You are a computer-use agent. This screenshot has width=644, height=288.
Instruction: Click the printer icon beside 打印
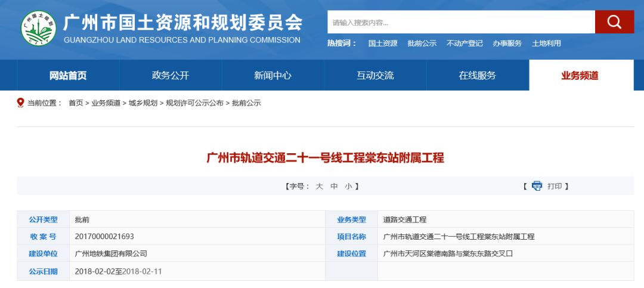(537, 186)
